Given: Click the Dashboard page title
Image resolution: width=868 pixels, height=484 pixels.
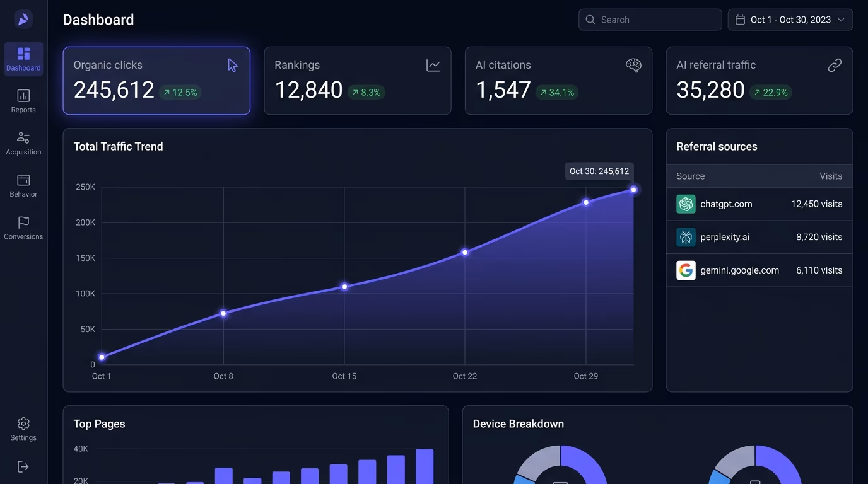Looking at the screenshot, I should pos(98,20).
